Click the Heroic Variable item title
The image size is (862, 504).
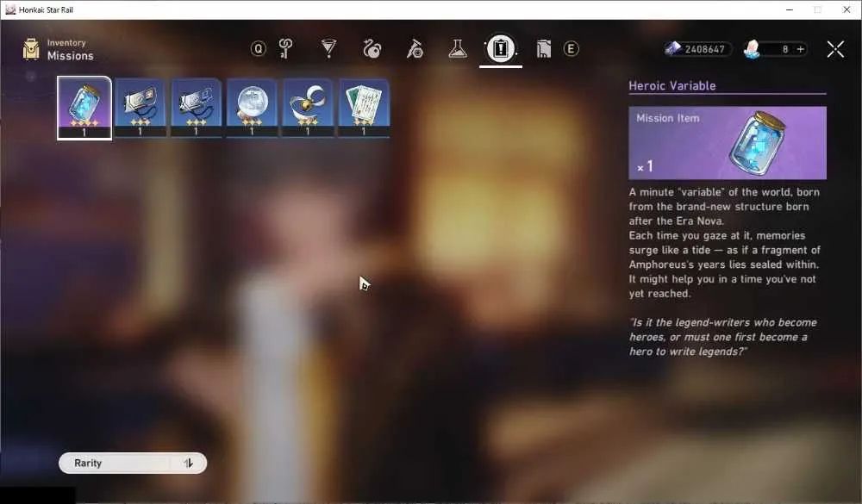pyautogui.click(x=671, y=86)
